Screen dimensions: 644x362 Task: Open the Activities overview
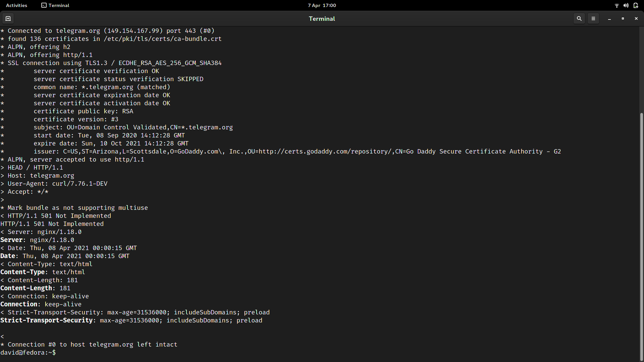pos(16,5)
